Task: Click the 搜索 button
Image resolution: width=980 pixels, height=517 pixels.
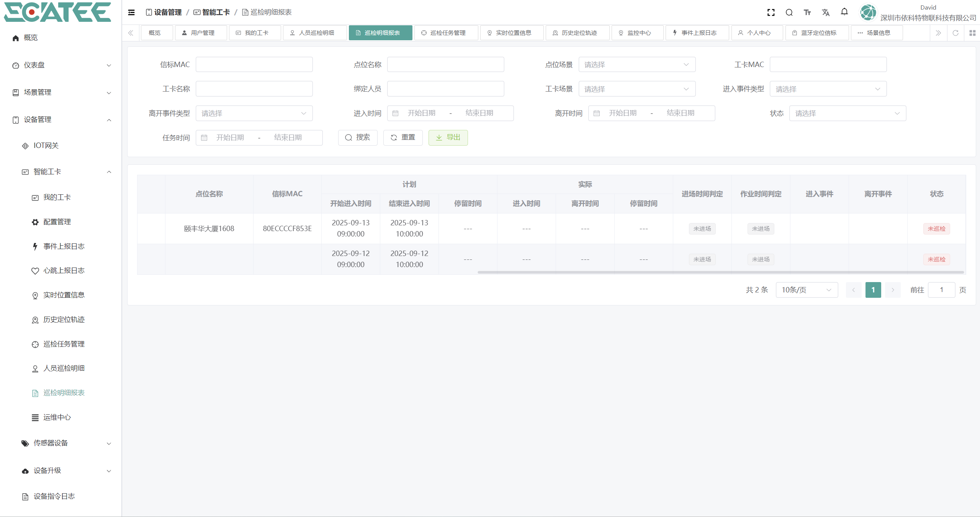Action: 357,138
